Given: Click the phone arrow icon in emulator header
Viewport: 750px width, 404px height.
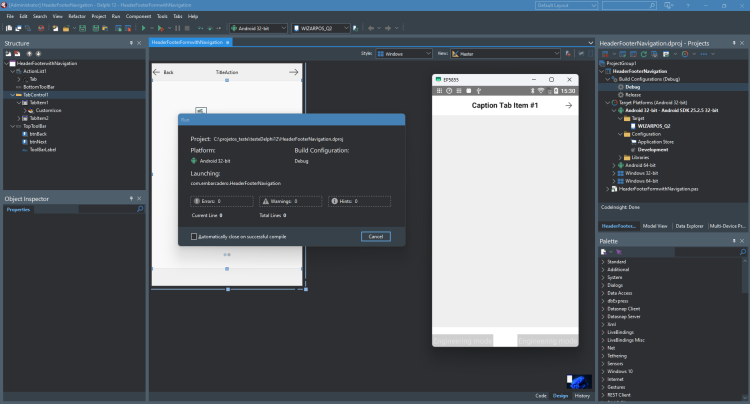Looking at the screenshot, I should tap(568, 105).
